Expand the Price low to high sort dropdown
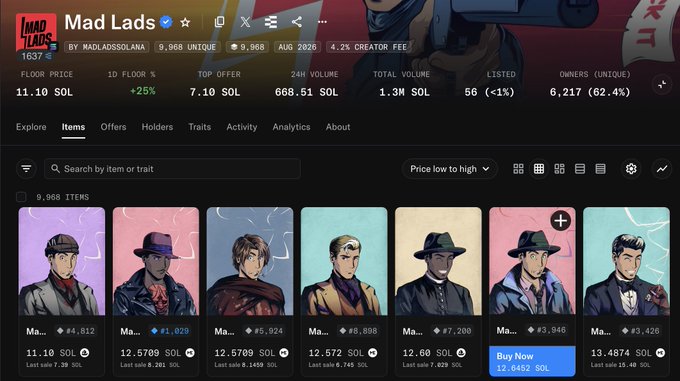Viewport: 680px width, 381px height. click(450, 169)
